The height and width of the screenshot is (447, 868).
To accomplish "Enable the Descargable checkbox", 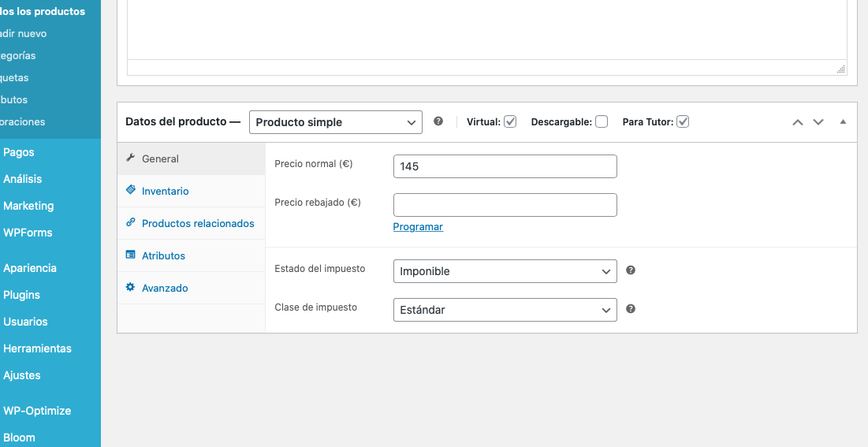I will click(x=602, y=121).
